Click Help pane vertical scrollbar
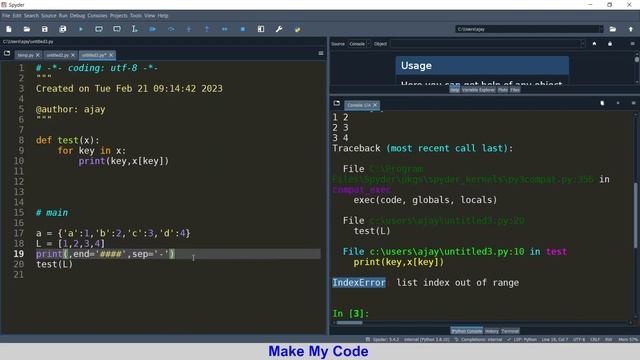 (636, 60)
